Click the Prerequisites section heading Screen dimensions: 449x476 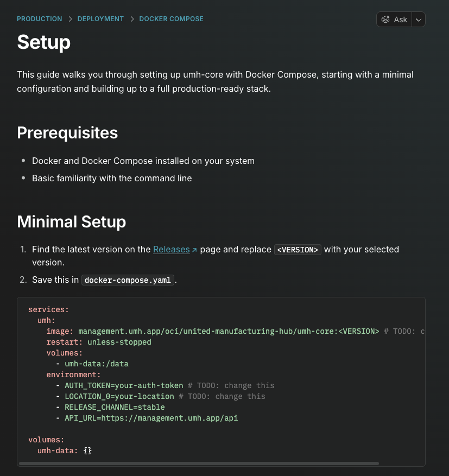[67, 132]
